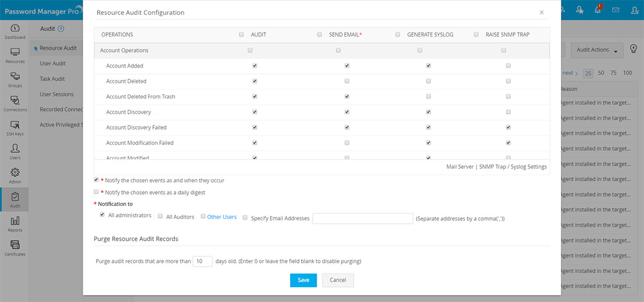Open the mail envelope icon

616,10
